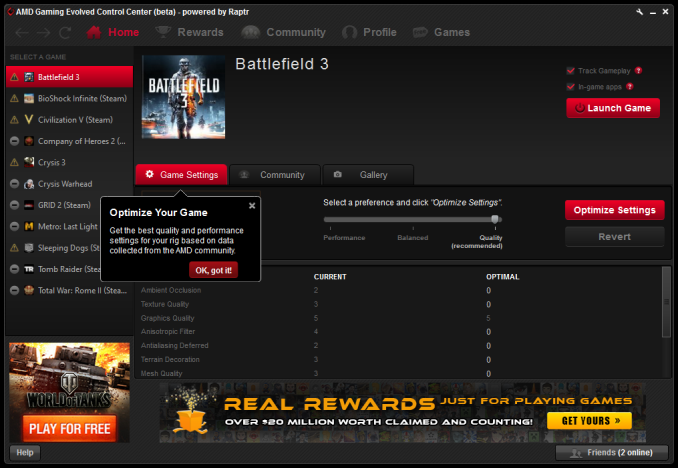Switch to the Gallery tab

click(x=368, y=175)
